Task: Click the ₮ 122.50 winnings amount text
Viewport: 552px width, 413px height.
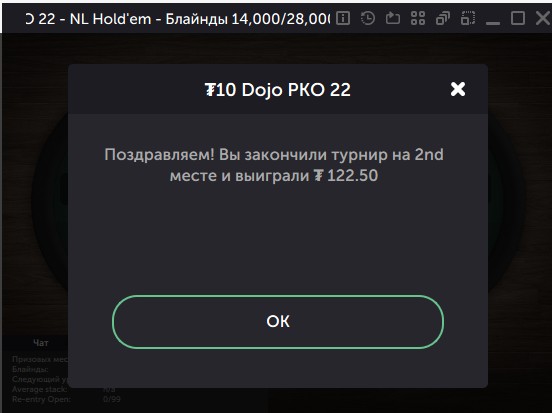Action: pos(346,175)
